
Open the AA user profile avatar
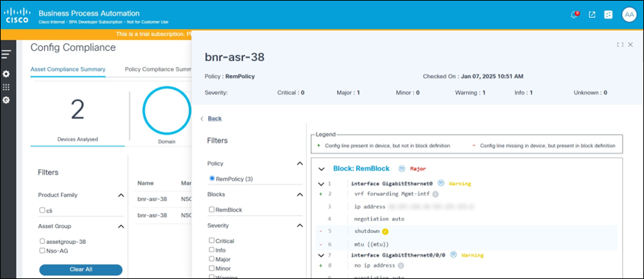pos(629,15)
